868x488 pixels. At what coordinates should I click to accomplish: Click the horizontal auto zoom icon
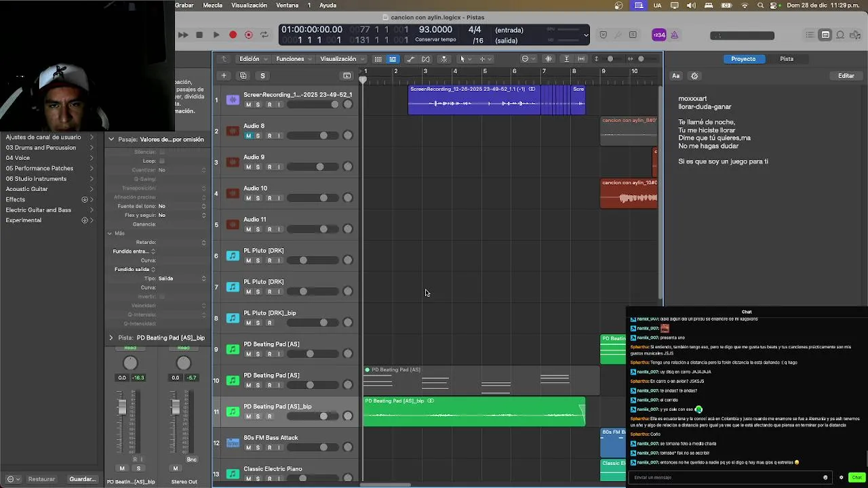pos(583,59)
